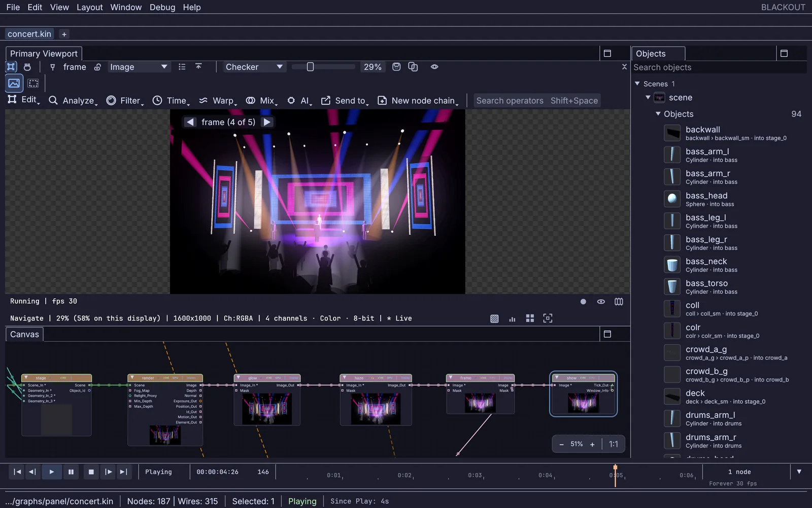Click the Search operators field

pyautogui.click(x=537, y=101)
